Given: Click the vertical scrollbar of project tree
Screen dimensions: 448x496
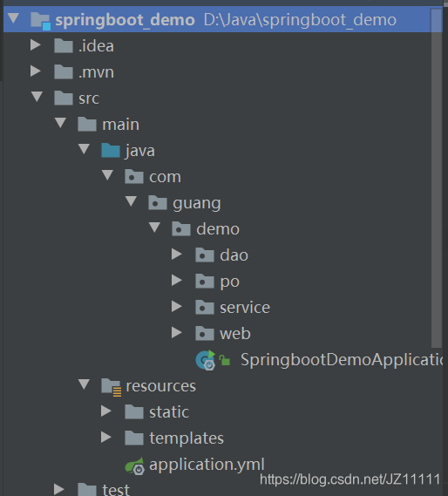Looking at the screenshot, I should (x=437, y=179).
